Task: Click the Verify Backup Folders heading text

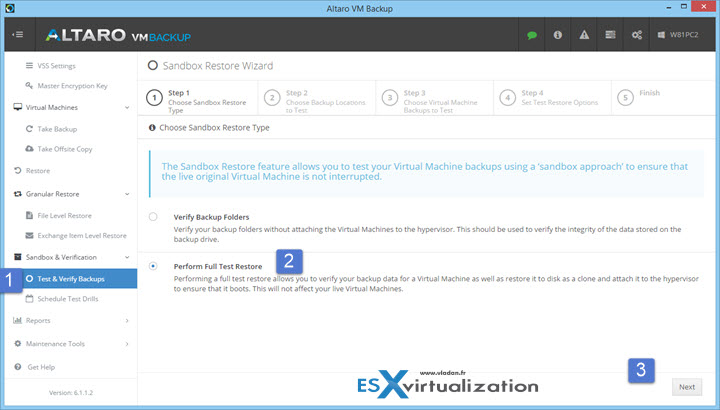Action: click(211, 217)
